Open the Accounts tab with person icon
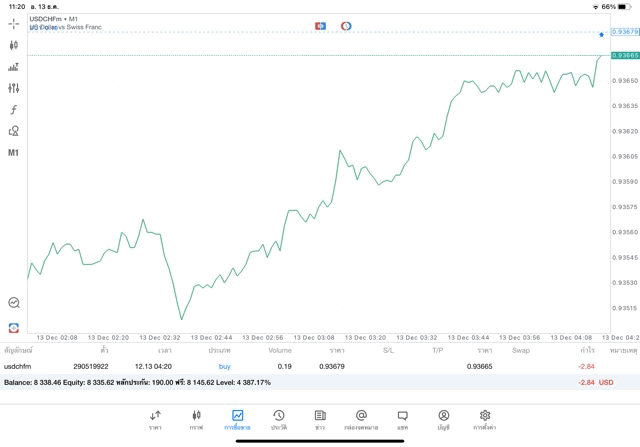640x447 pixels. 444,420
